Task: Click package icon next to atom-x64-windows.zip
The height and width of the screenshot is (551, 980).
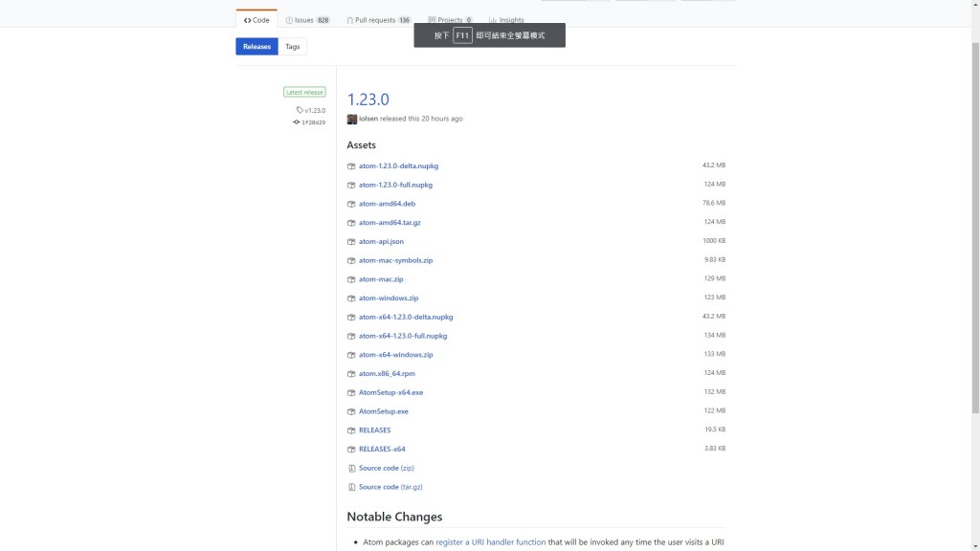Action: (x=351, y=355)
